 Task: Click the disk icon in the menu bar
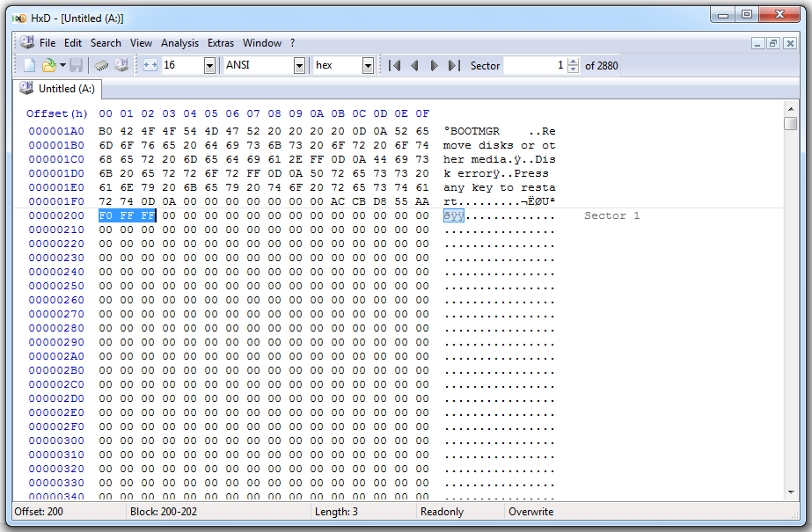pos(27,42)
